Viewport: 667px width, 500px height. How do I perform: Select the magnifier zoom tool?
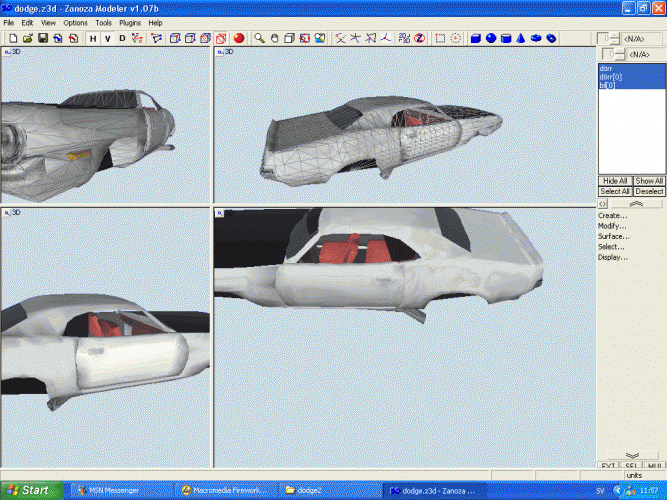pyautogui.click(x=258, y=38)
